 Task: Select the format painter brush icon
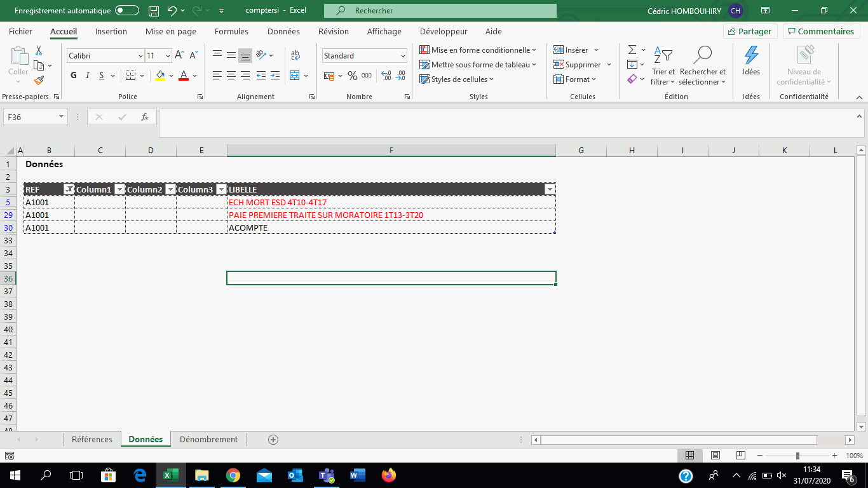(39, 81)
